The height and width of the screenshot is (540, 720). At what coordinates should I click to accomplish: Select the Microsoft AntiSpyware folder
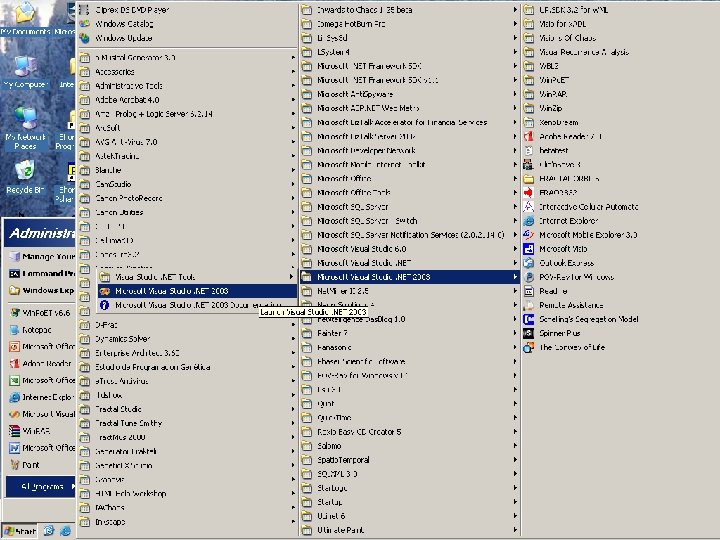(x=409, y=94)
